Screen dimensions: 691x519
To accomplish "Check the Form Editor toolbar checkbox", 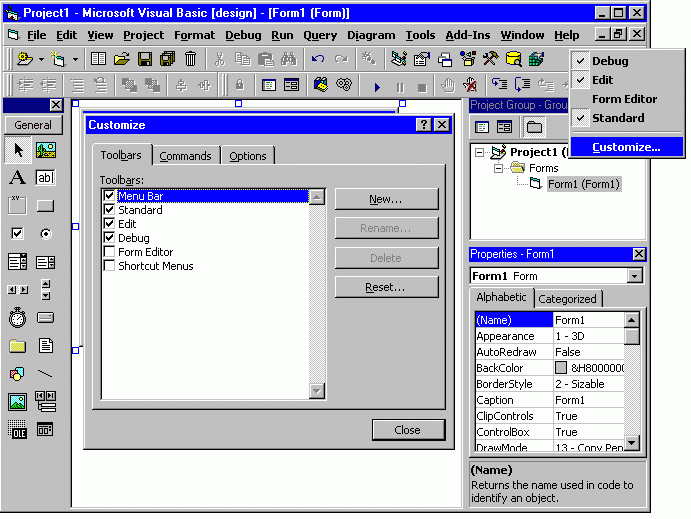I will click(109, 252).
